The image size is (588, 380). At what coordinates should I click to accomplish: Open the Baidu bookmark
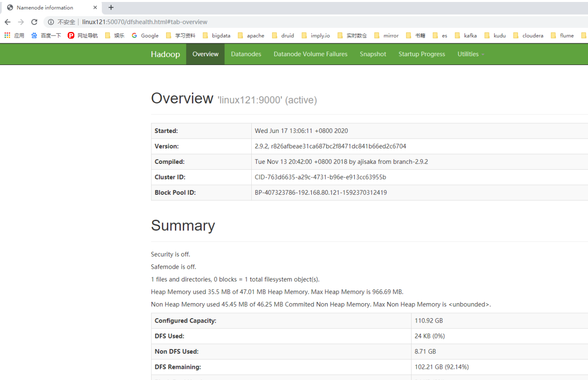pyautogui.click(x=46, y=35)
